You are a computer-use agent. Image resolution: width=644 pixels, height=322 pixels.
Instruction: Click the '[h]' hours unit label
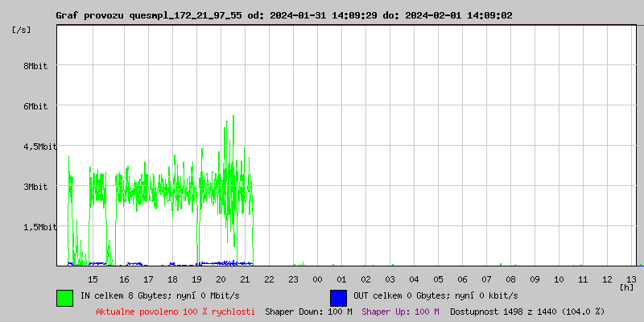626,287
